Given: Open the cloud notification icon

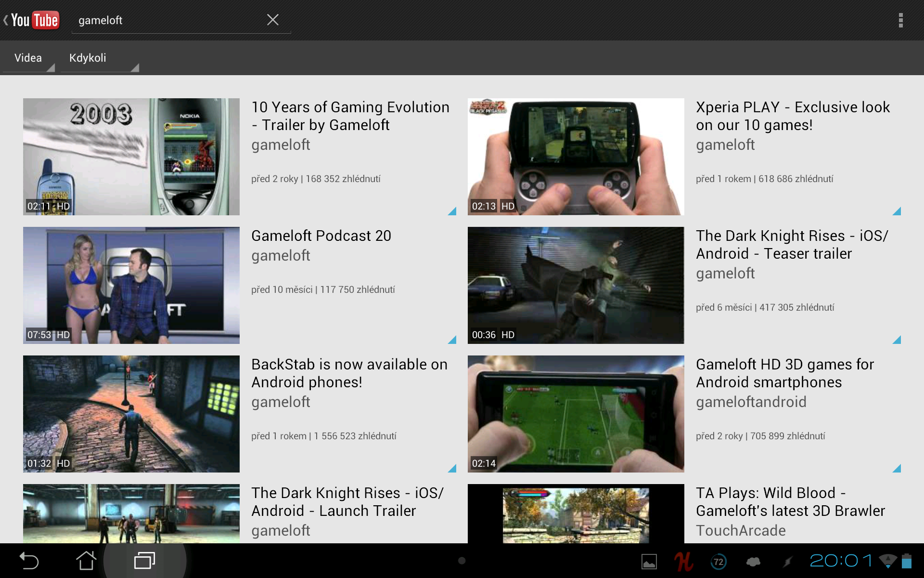Looking at the screenshot, I should pos(753,562).
